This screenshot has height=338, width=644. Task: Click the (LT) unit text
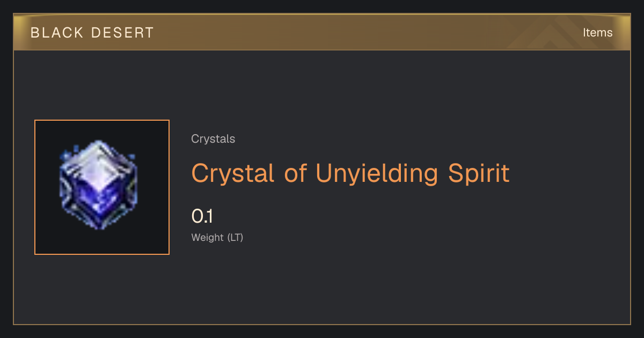tap(235, 237)
